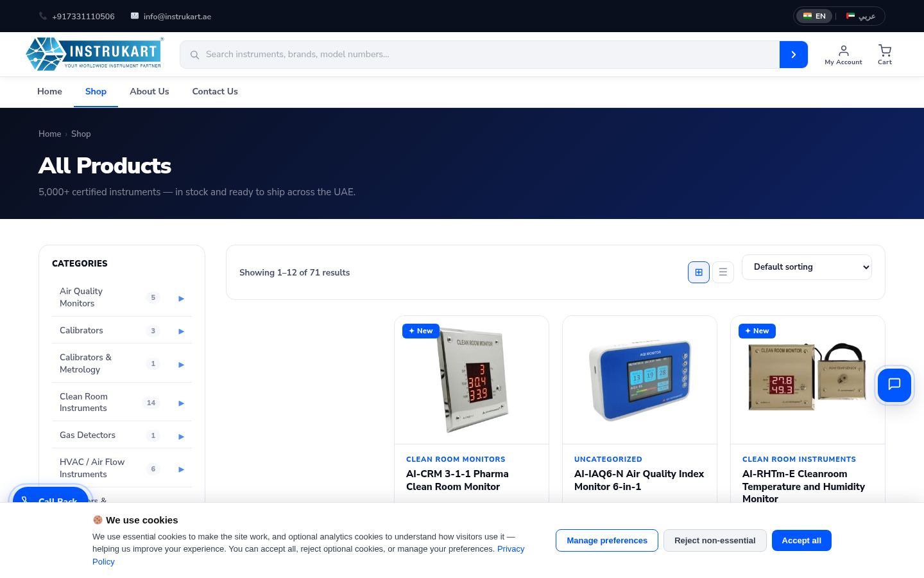Screen dimensions: 924x578
Task: Open the shopping Cart
Action: (885, 55)
